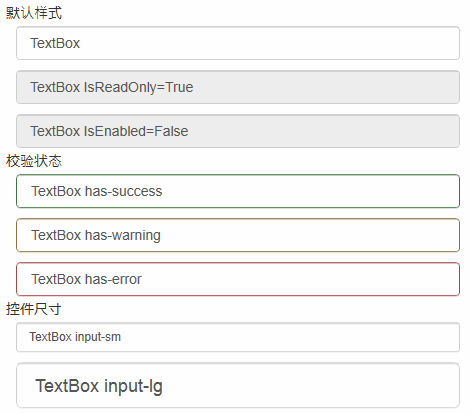The height and width of the screenshot is (414, 470).
Task: Click on the 'IsEnabled=False' text
Action: point(136,131)
